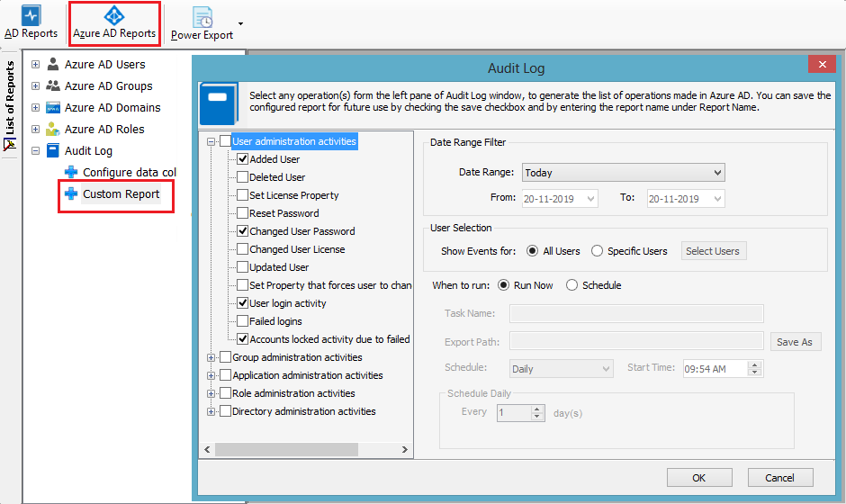Uncheck Changed User Password checkbox
This screenshot has width=846, height=504.
[x=243, y=231]
